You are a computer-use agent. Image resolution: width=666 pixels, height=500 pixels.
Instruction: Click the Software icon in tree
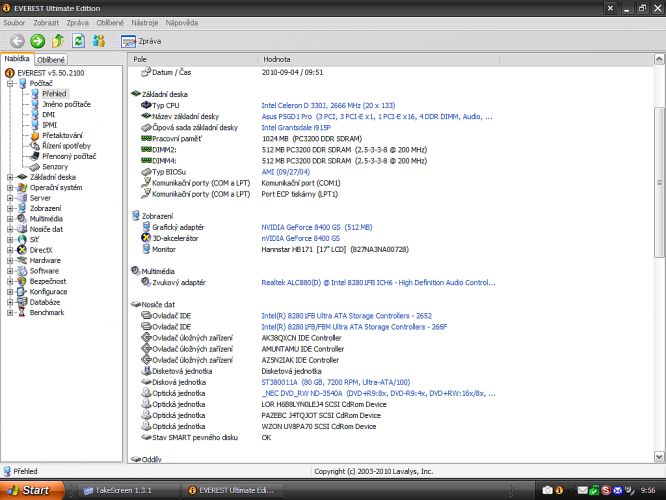pyautogui.click(x=22, y=271)
